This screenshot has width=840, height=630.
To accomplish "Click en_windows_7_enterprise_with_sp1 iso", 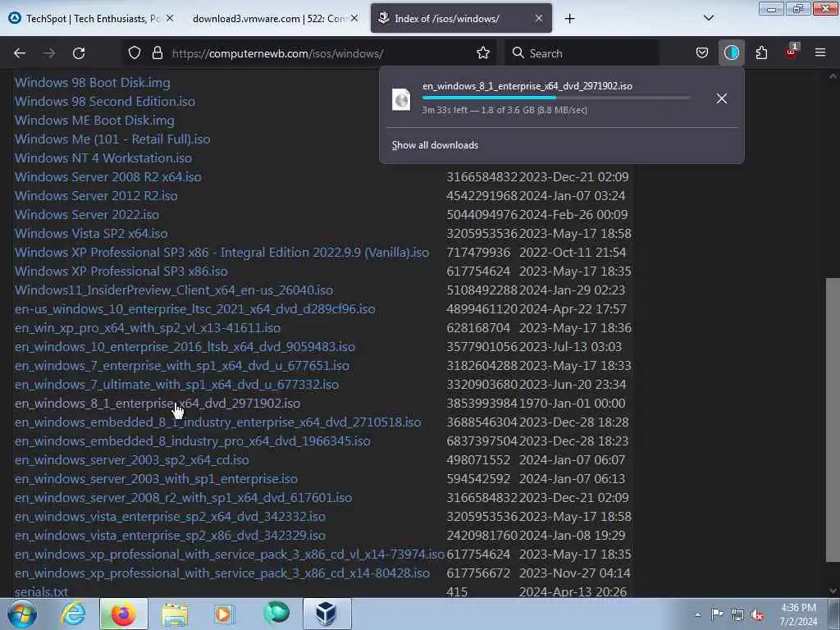I will click(x=182, y=365).
